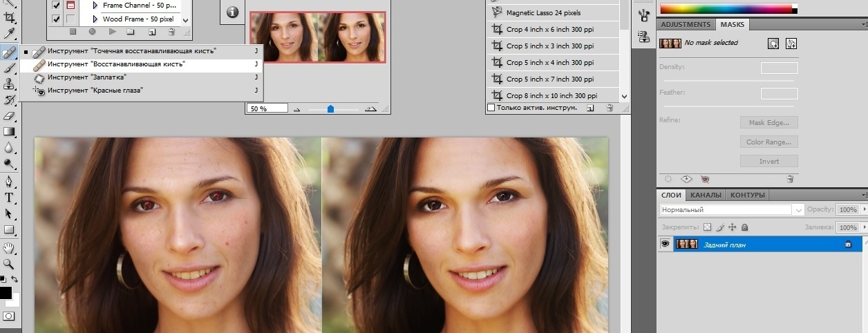Delete preset with tool presets trash icon
868x333 pixels.
tap(610, 108)
